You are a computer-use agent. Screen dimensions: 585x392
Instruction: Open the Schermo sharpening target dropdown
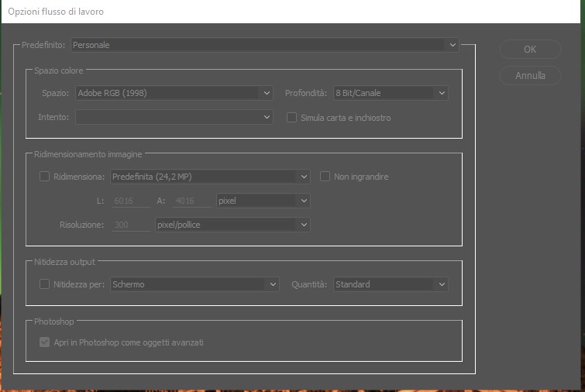tap(194, 284)
